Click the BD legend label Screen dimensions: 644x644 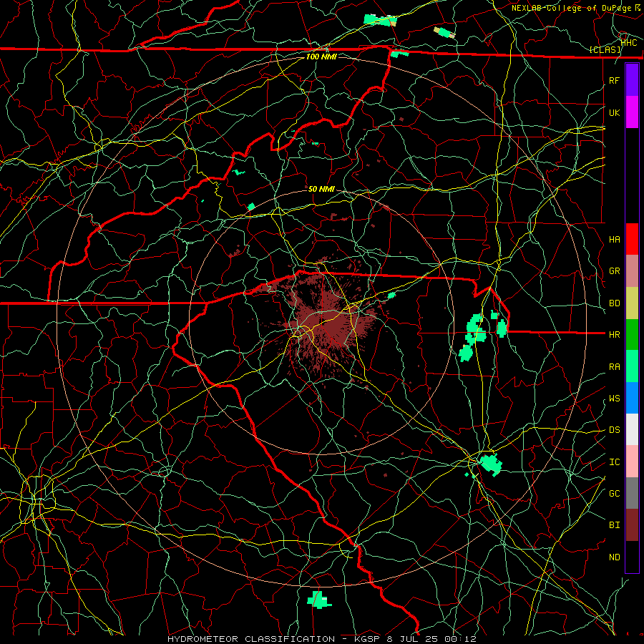(x=614, y=303)
